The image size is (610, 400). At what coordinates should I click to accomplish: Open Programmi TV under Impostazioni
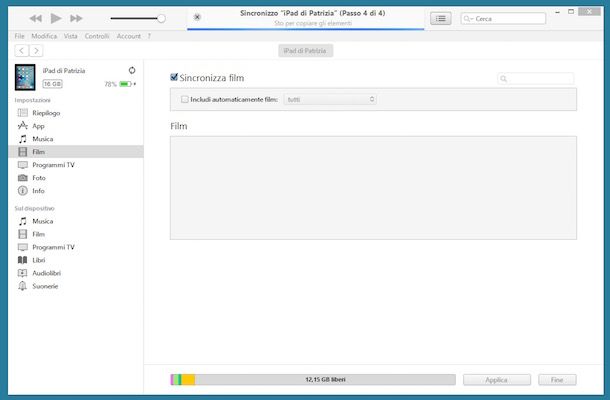(76, 165)
